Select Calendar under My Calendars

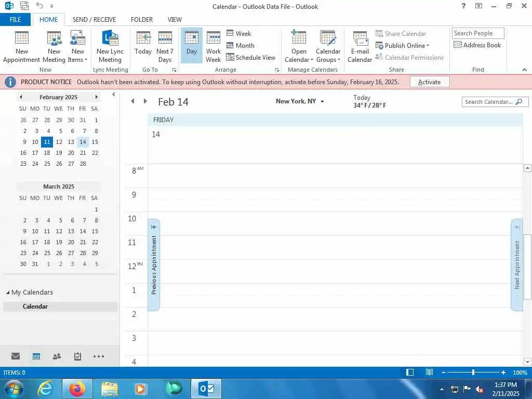click(x=60, y=307)
